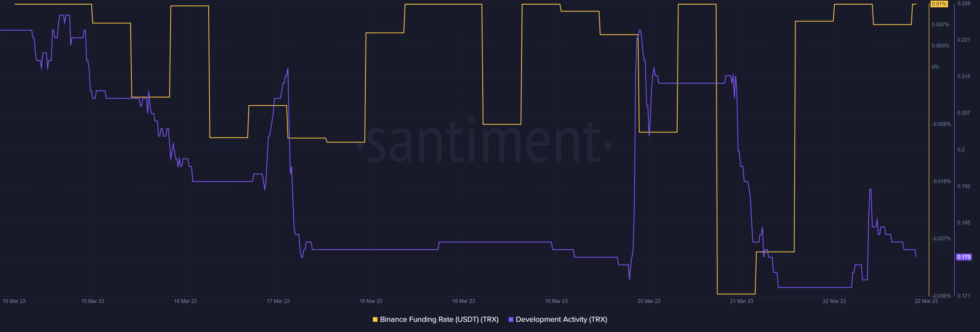Click the -0.036% funding rate axis value

941,296
